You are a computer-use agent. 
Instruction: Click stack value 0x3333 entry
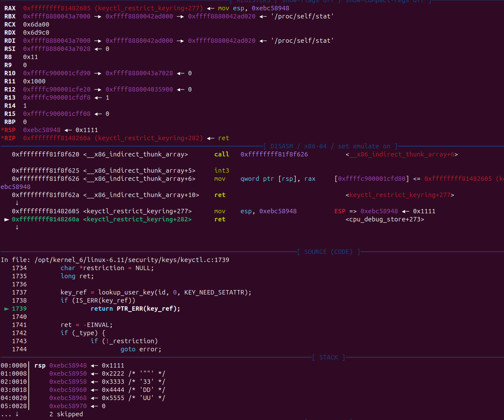(x=113, y=382)
